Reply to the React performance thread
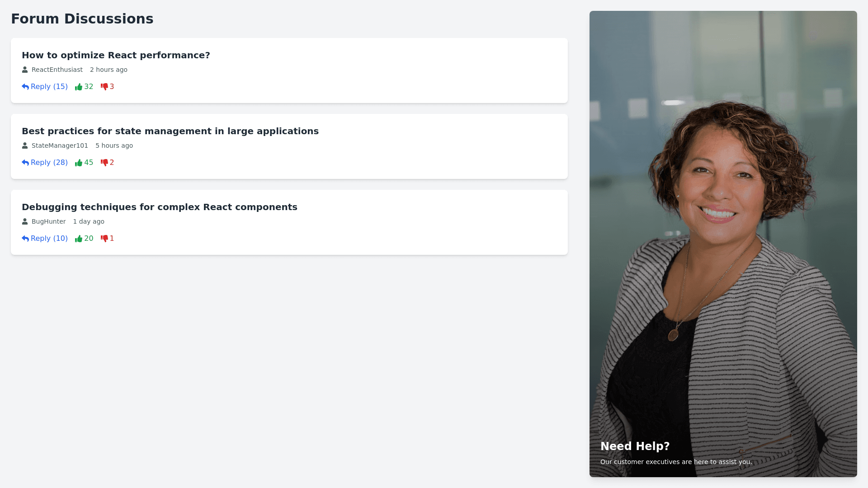 coord(45,87)
